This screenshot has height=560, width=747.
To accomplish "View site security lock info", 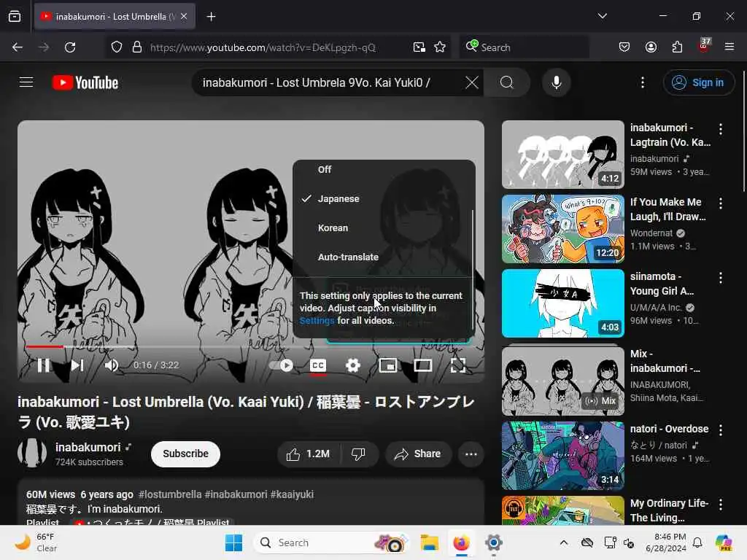I will [x=137, y=47].
